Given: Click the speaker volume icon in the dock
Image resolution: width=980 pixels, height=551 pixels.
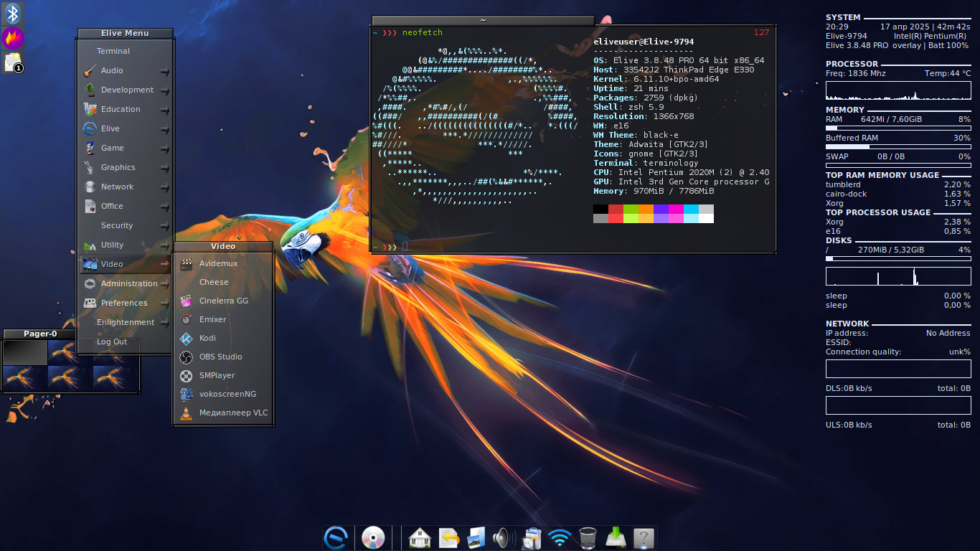Looking at the screenshot, I should (503, 538).
